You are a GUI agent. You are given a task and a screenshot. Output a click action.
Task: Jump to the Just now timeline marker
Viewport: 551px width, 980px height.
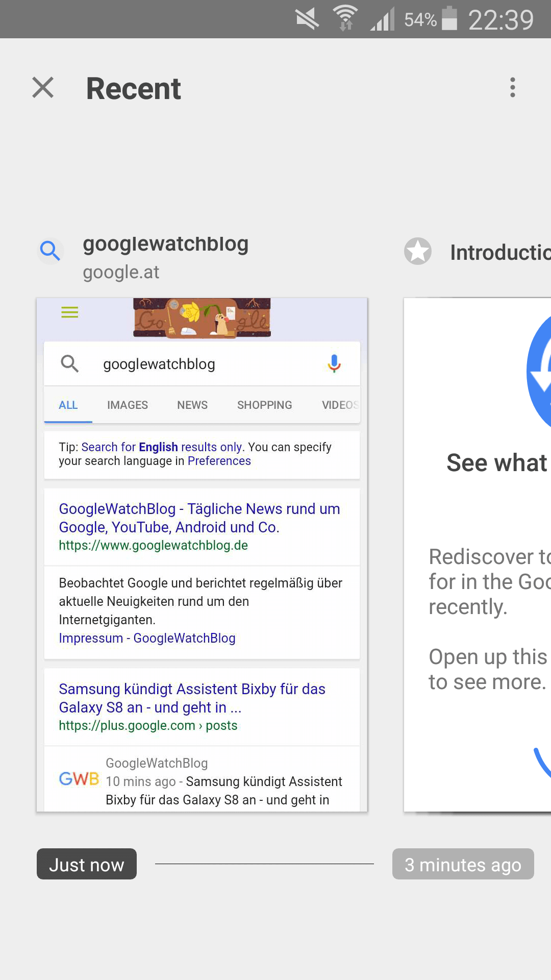pyautogui.click(x=87, y=864)
